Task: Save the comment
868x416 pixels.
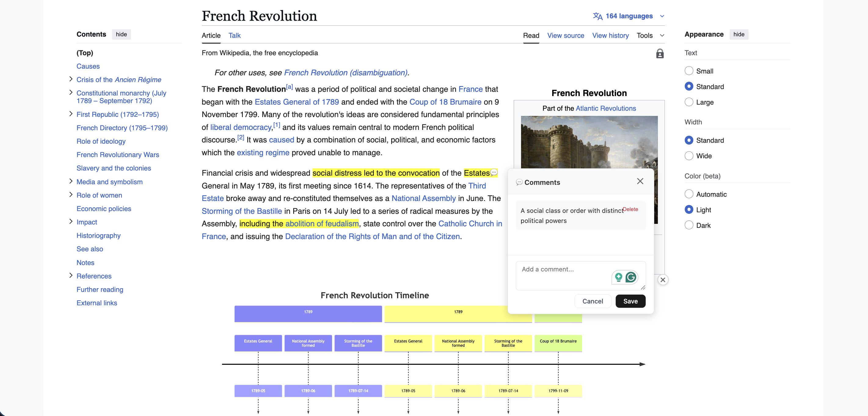Action: pyautogui.click(x=630, y=301)
